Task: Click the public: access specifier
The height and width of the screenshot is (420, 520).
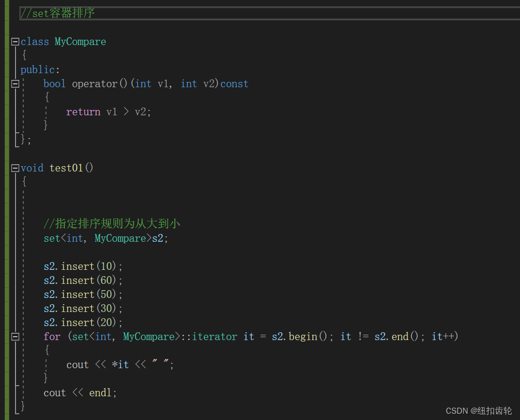Action: pos(40,70)
